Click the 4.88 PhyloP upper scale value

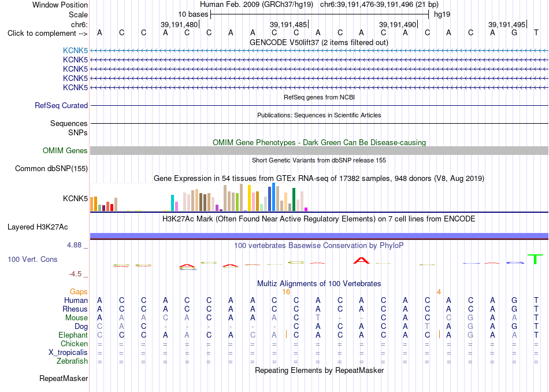[x=74, y=245]
